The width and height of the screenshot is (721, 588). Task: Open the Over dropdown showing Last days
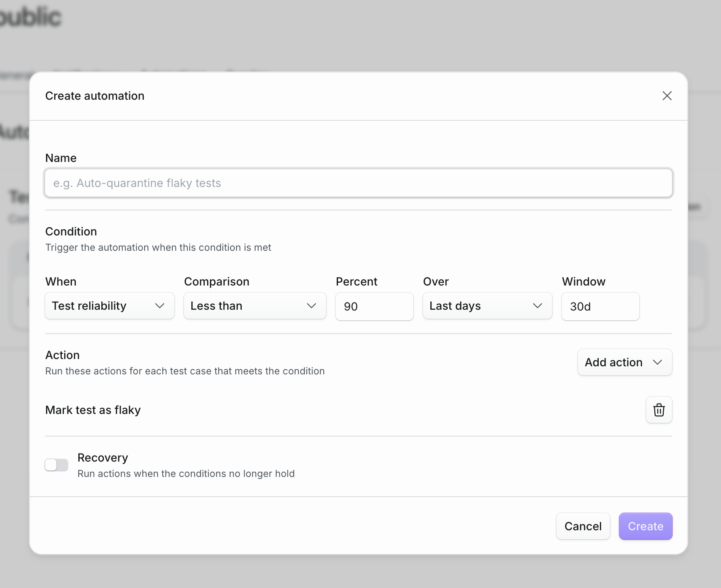pos(487,306)
